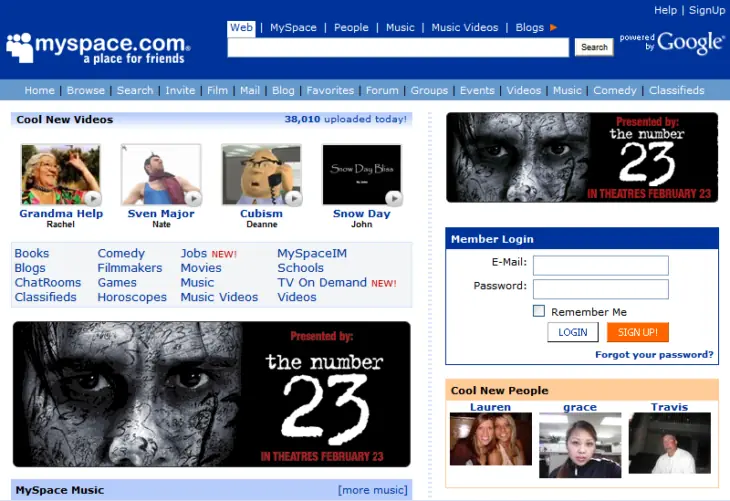Open the Filmmakers category link
This screenshot has height=501, width=730.
130,268
